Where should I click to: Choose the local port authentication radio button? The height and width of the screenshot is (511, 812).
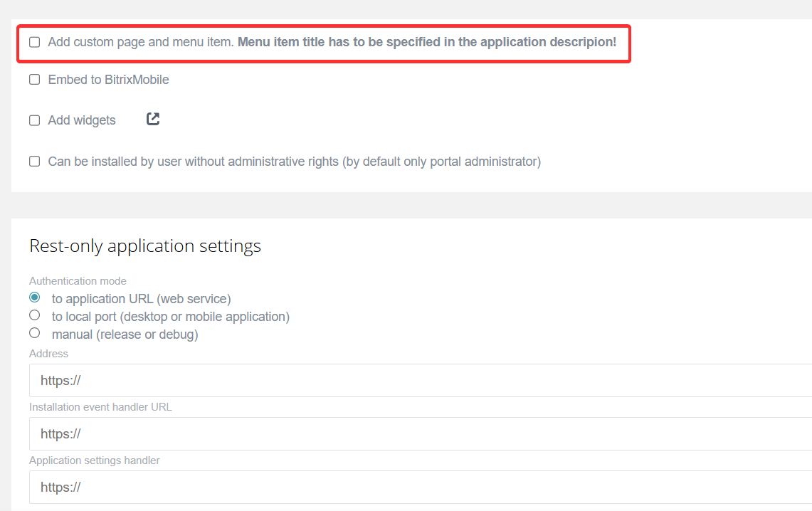(x=35, y=315)
